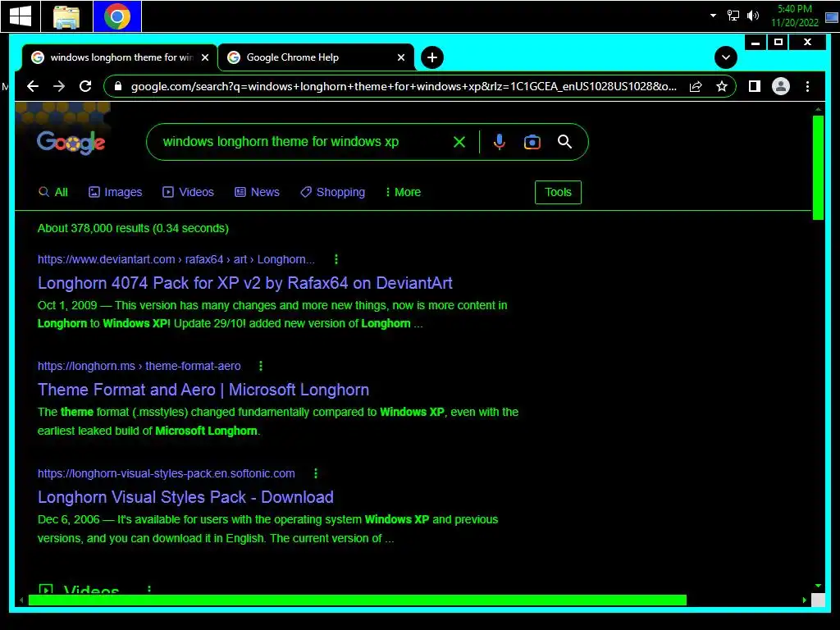Show hidden system tray icons

713,16
